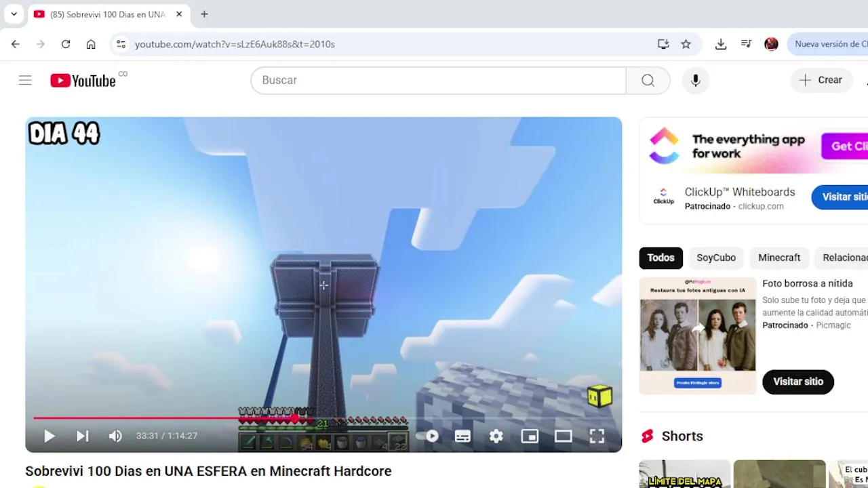This screenshot has height=488, width=868.
Task: Select the Todos filter chip
Action: click(x=660, y=258)
